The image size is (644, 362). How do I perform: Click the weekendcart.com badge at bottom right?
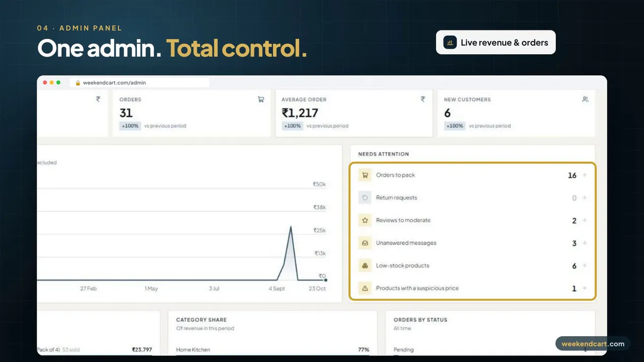(x=593, y=344)
